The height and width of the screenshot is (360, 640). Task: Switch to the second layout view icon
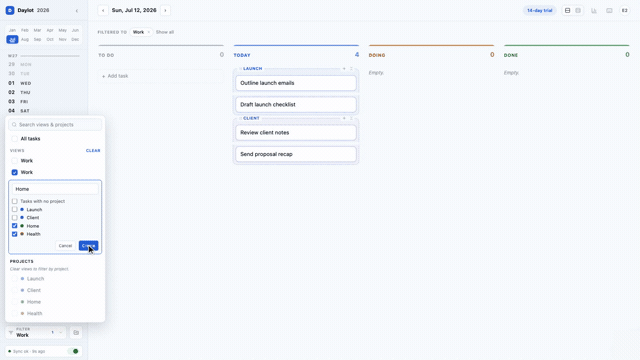578,10
